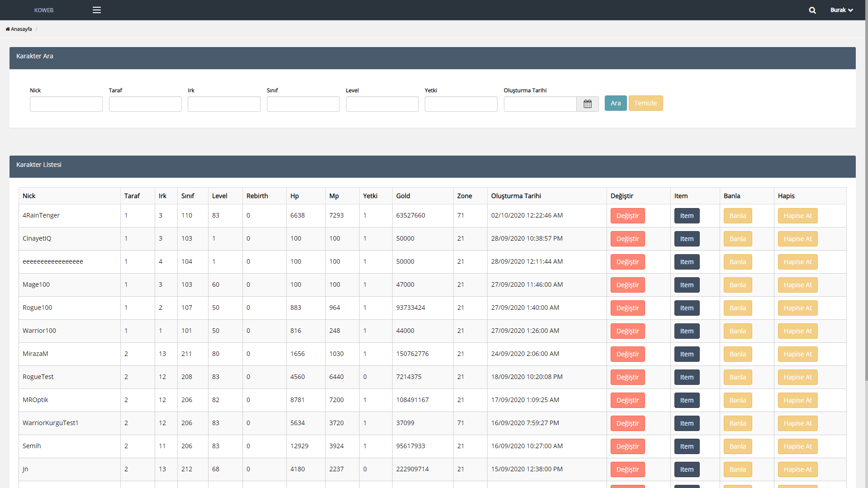The image size is (868, 488).
Task: Focus the Yetki search field
Action: click(461, 104)
